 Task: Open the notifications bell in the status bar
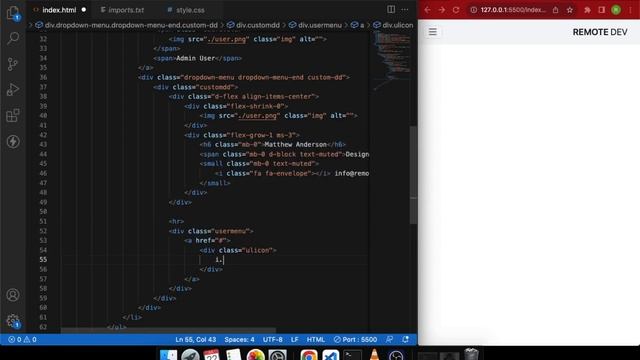(x=405, y=339)
